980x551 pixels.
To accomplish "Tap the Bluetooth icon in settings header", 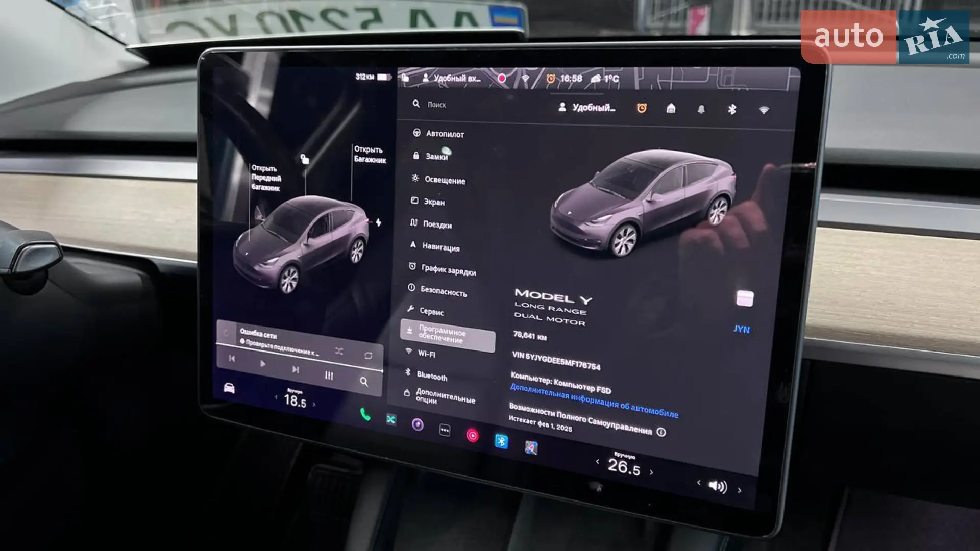I will click(732, 109).
